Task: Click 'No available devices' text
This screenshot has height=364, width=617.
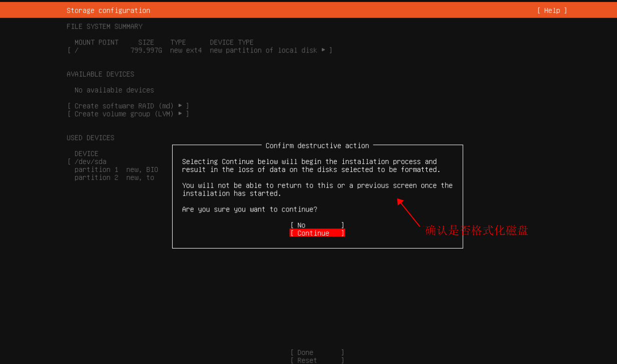Action: [114, 90]
